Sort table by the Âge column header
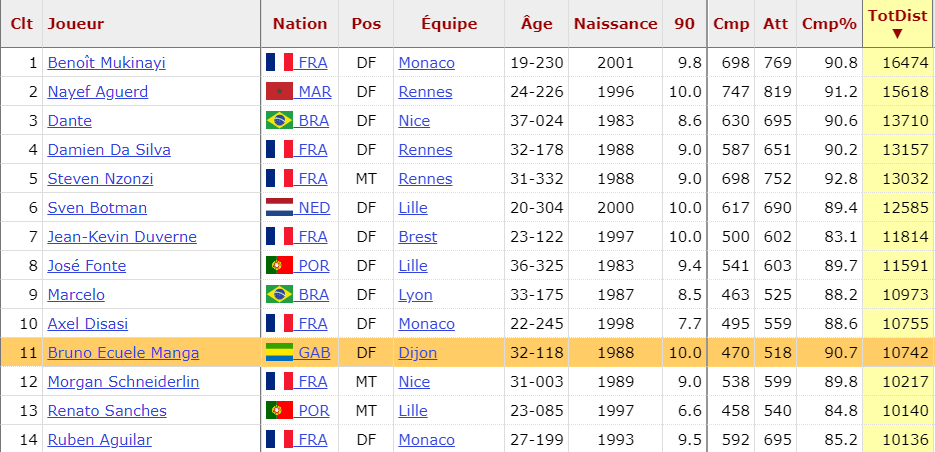The height and width of the screenshot is (452, 935). pos(537,24)
